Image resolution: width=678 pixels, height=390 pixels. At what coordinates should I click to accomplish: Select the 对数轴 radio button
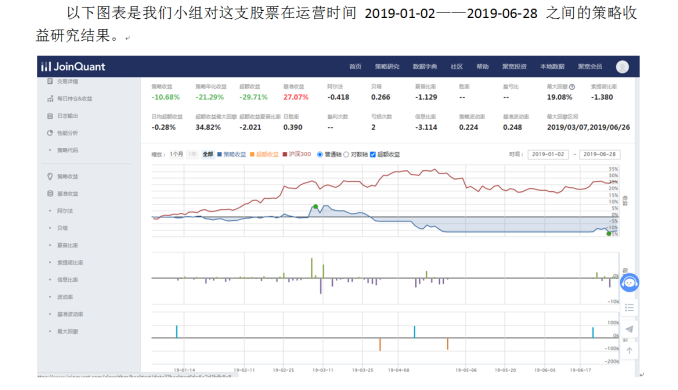346,154
